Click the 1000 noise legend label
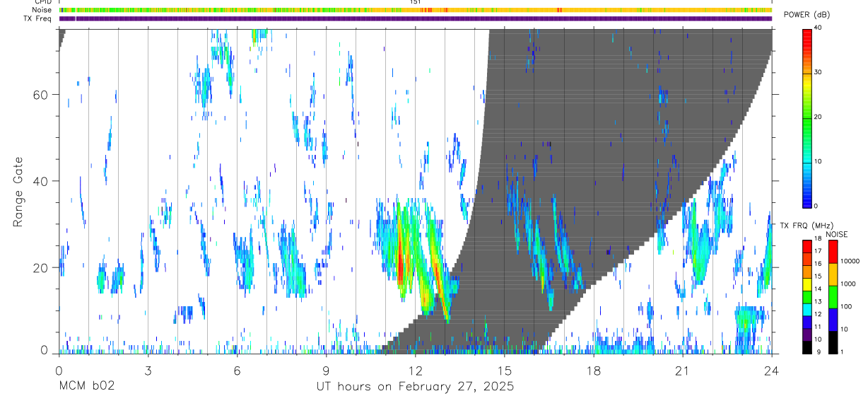 (x=847, y=284)
